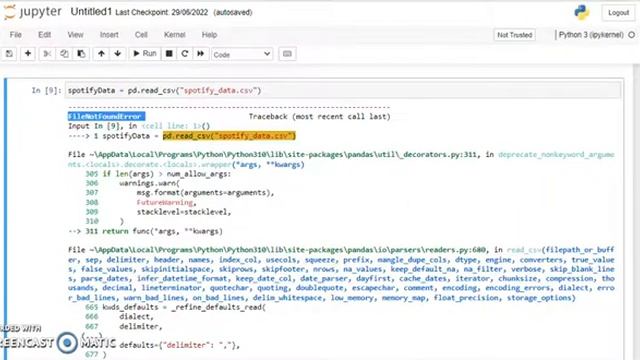
Task: Open the cell type Code dropdown
Action: pyautogui.click(x=242, y=54)
